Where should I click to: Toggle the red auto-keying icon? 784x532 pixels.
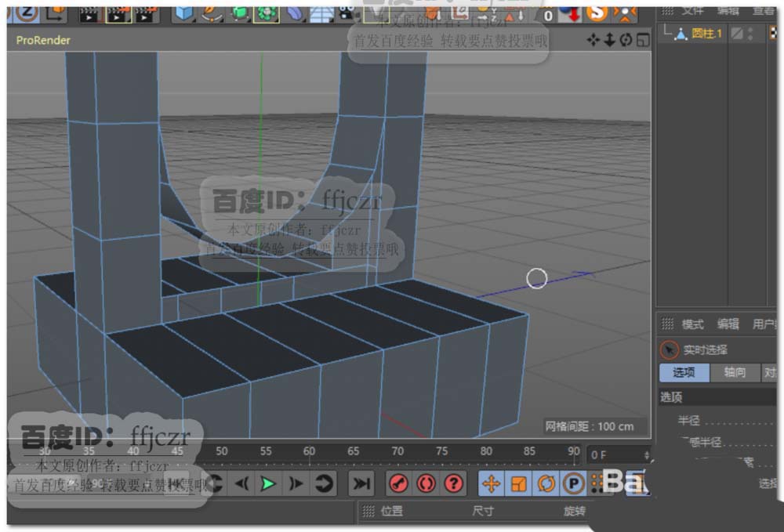[x=426, y=483]
